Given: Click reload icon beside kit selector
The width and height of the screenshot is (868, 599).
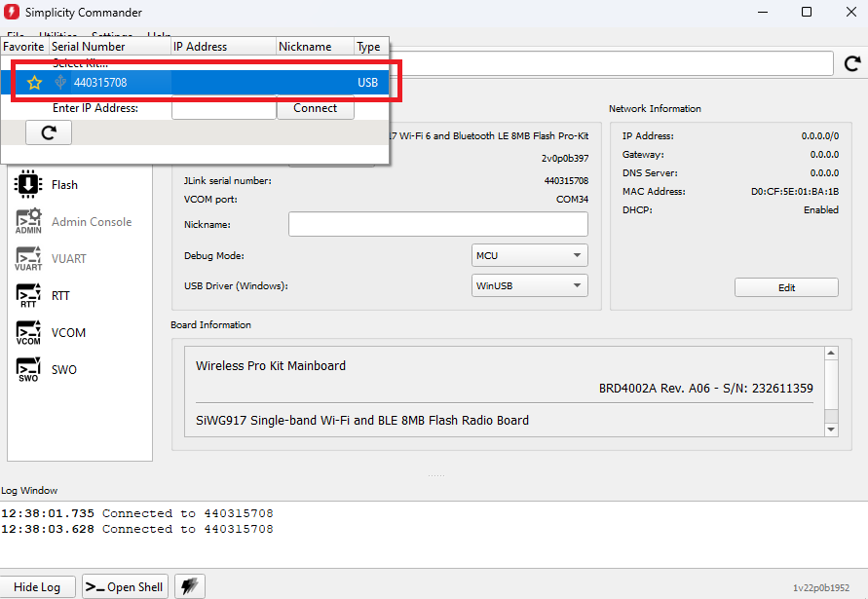Looking at the screenshot, I should [852, 63].
